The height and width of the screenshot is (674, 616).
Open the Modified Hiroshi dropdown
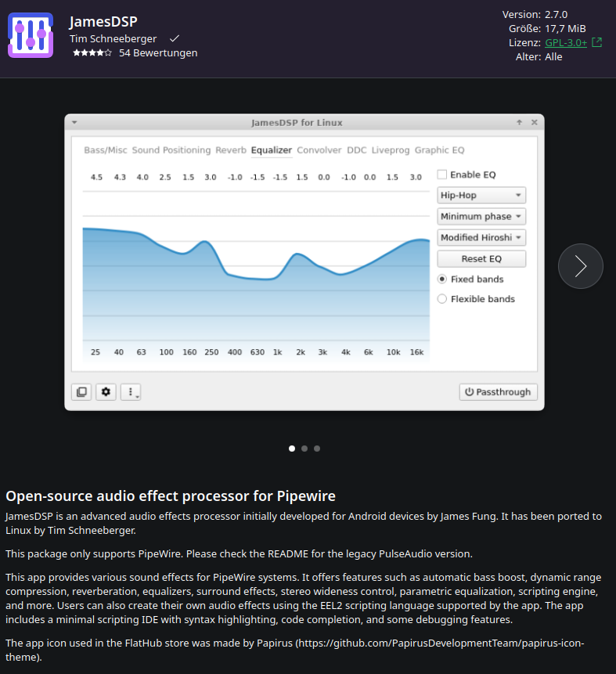coord(481,237)
